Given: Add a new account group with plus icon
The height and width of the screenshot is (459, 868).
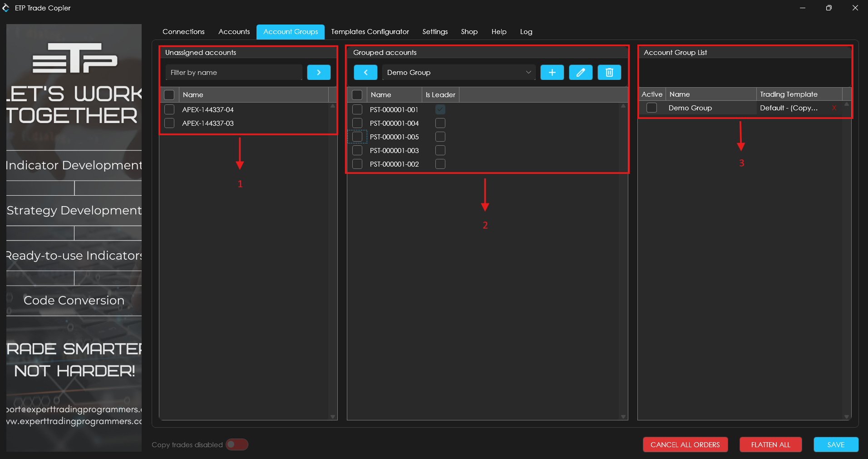Looking at the screenshot, I should 552,73.
